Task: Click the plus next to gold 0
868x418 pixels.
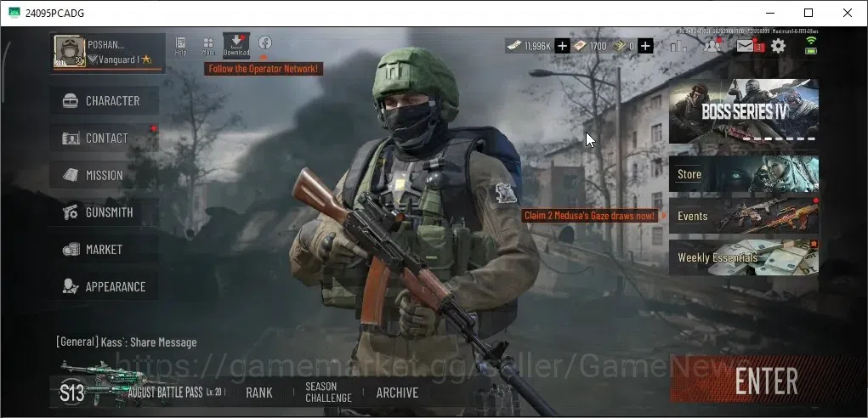Action: pos(645,46)
